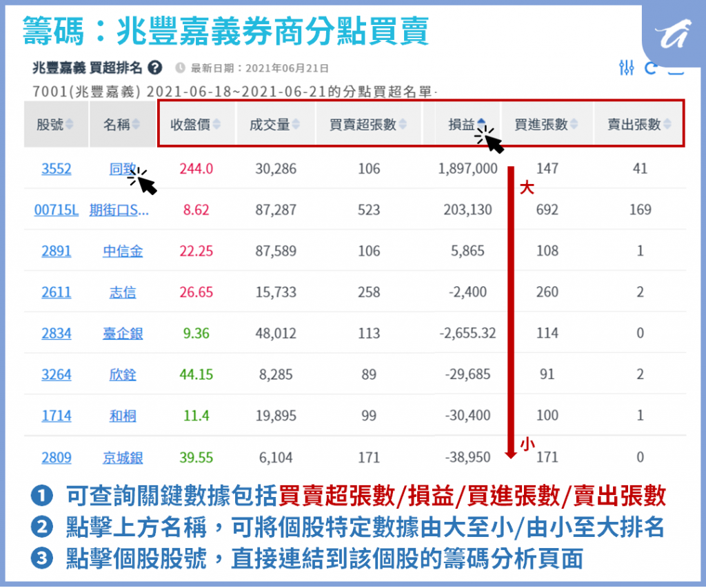
Task: Open stock code 3552 link
Action: (x=57, y=169)
